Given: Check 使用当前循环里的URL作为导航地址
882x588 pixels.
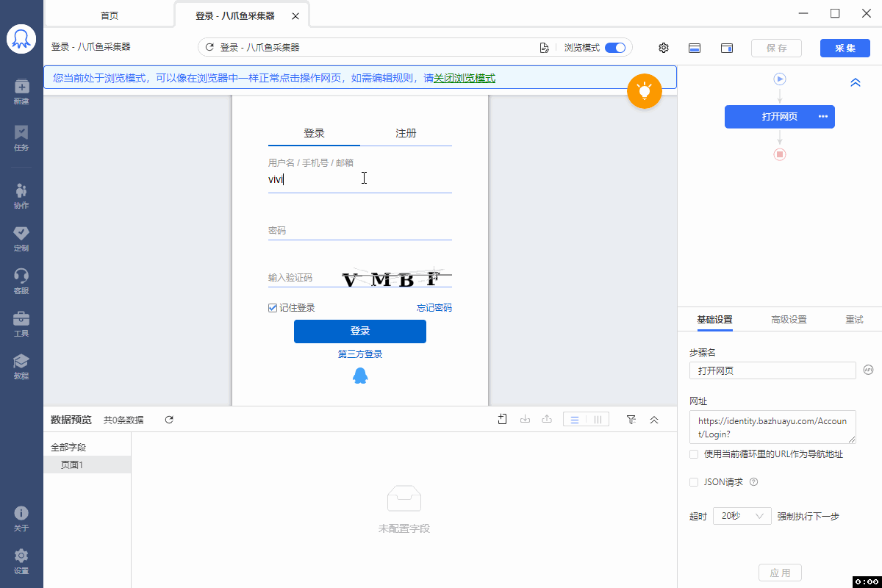Looking at the screenshot, I should (x=694, y=454).
